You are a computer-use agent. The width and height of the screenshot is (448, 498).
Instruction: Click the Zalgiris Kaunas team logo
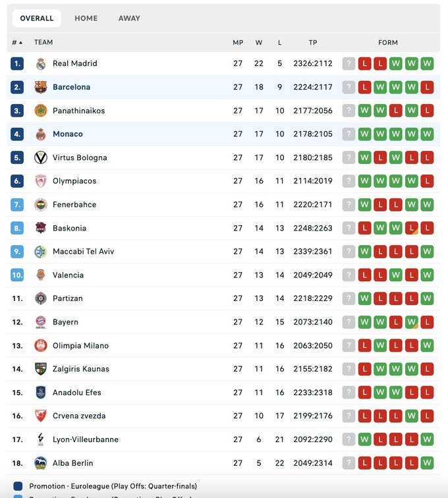coord(41,369)
